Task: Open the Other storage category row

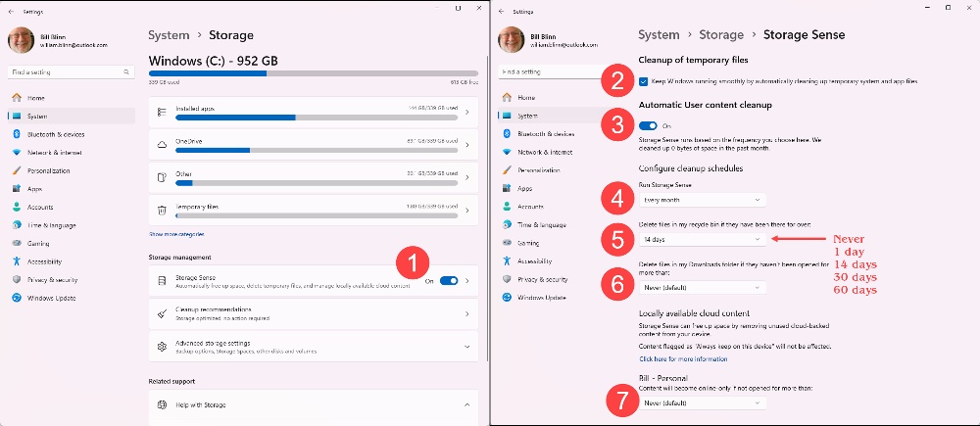Action: [x=314, y=178]
